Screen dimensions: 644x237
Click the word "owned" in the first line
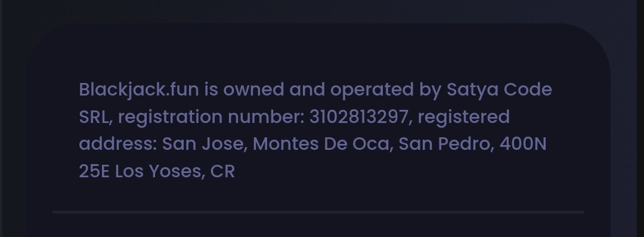pyautogui.click(x=253, y=90)
